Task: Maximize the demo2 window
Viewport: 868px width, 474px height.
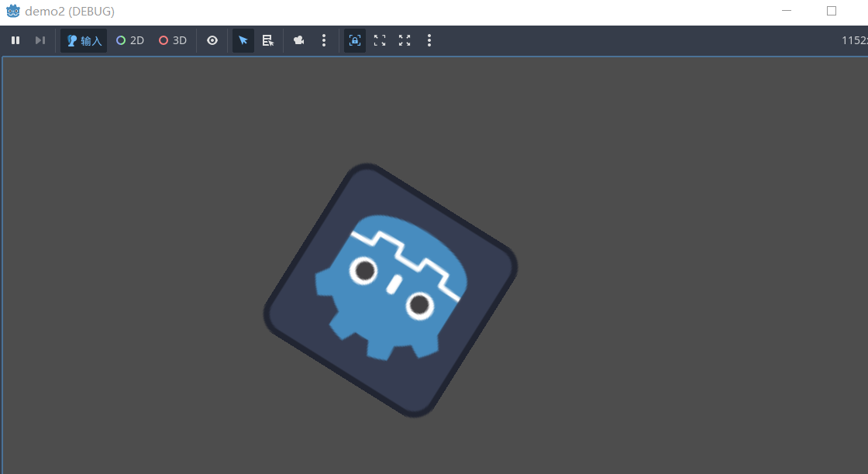Action: pos(832,11)
